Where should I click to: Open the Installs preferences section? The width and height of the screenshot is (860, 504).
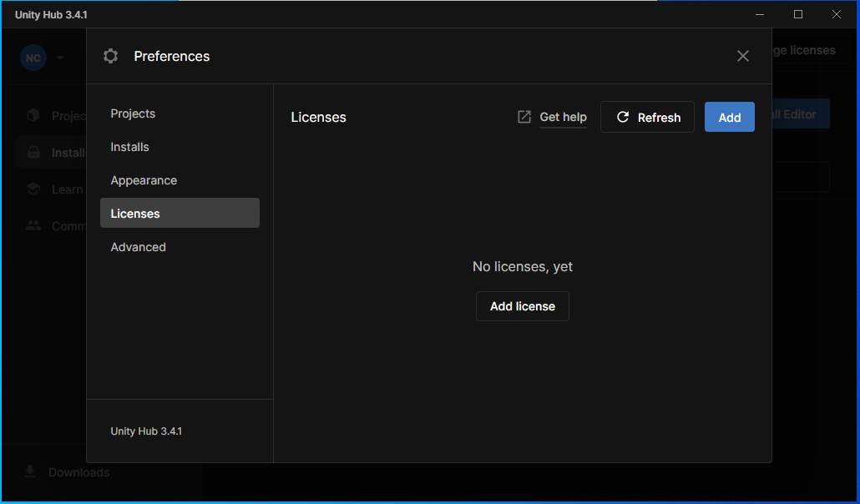[180, 147]
